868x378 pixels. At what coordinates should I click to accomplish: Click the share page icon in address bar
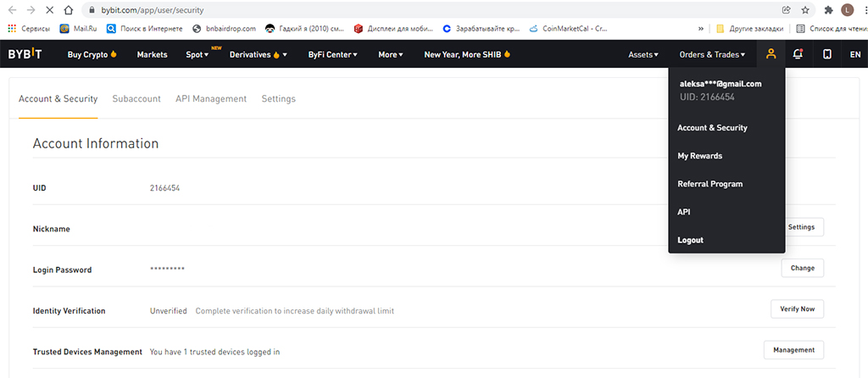click(786, 10)
